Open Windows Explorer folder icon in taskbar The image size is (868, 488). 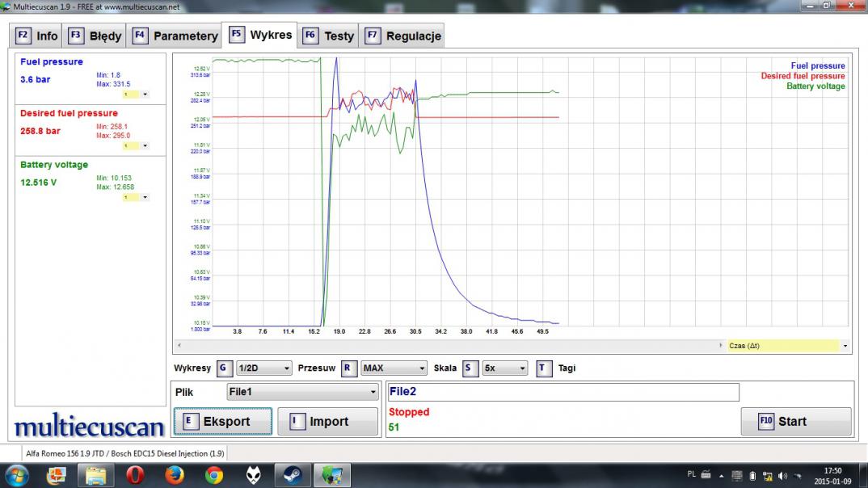(x=95, y=476)
